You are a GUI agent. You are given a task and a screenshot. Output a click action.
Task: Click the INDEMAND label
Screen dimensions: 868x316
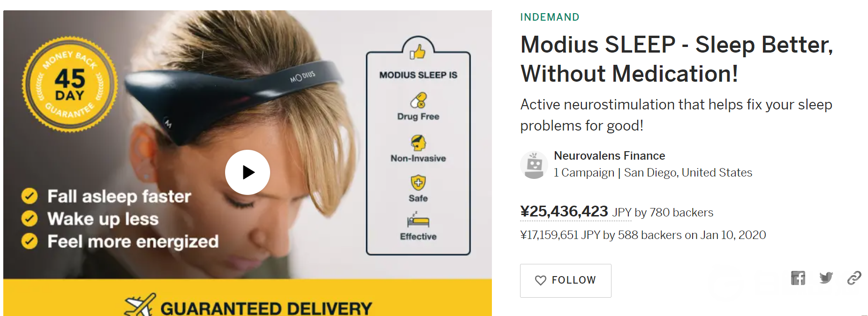tap(550, 17)
